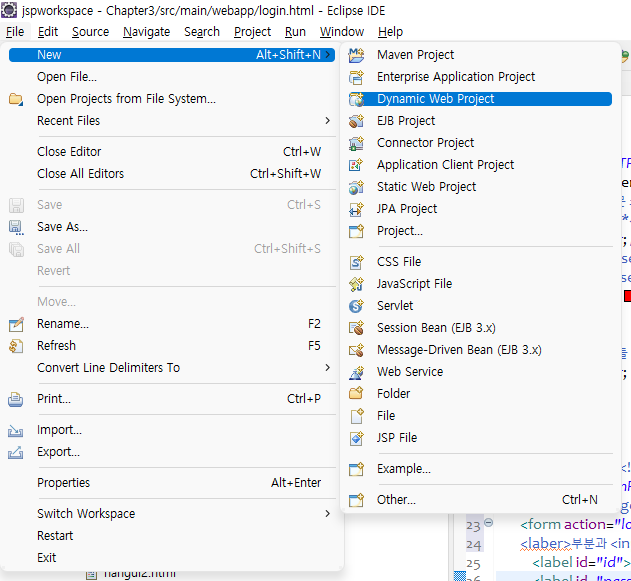Click the Application Client Project icon
Screen dimensions: 631x581
356,165
